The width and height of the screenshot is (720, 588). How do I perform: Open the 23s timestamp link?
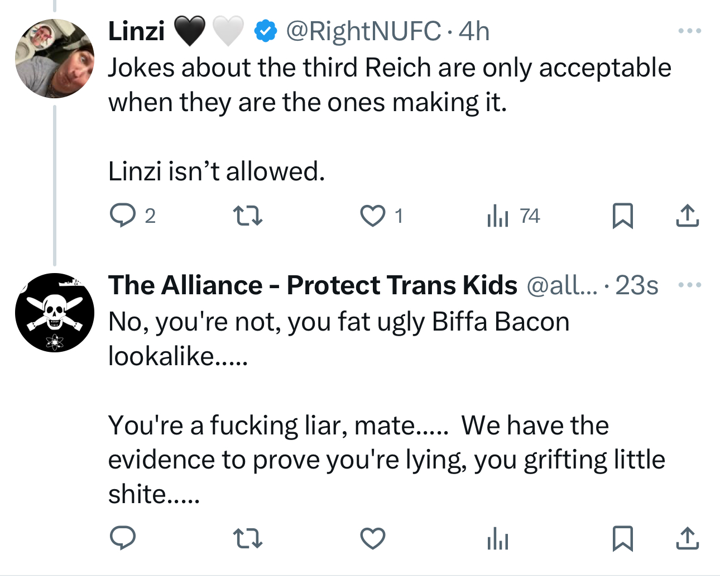[637, 285]
